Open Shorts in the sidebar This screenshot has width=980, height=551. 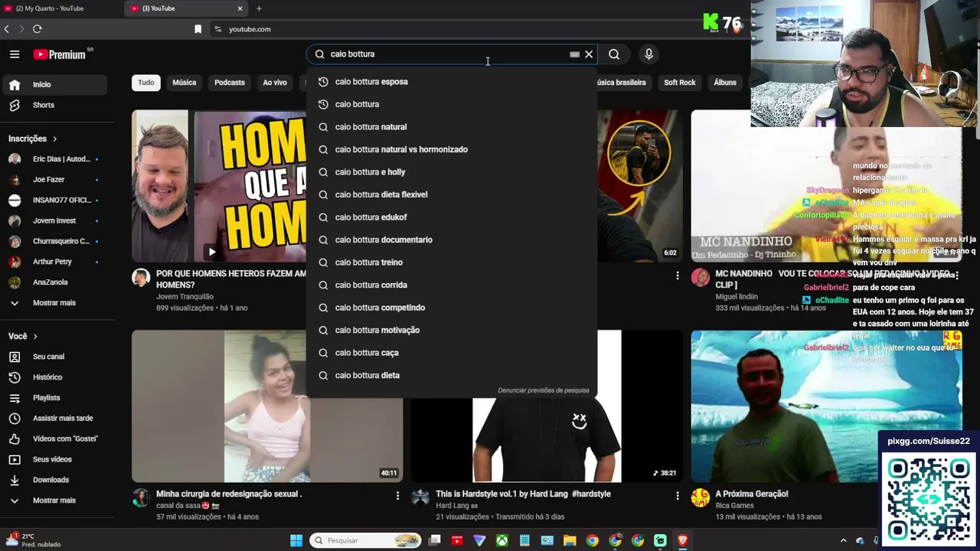pos(55,105)
